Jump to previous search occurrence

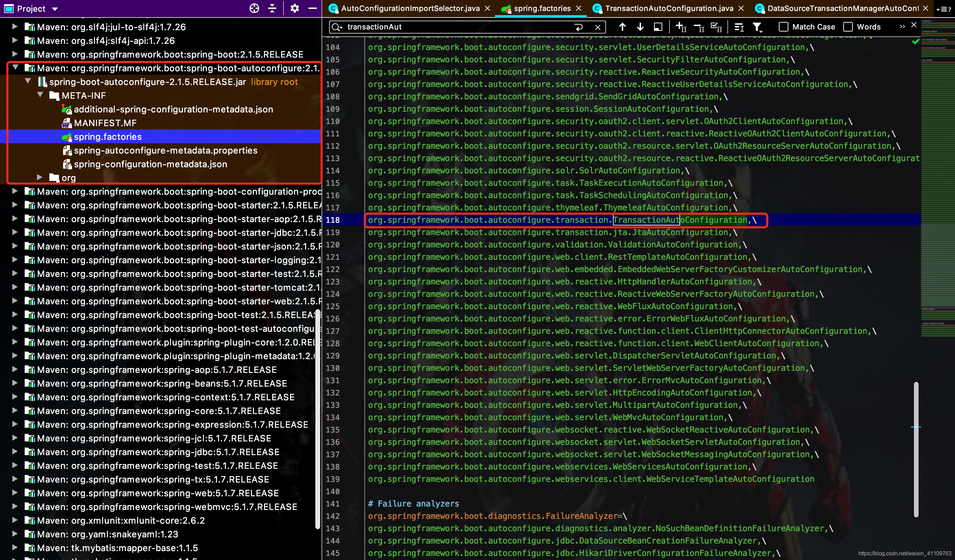[622, 26]
